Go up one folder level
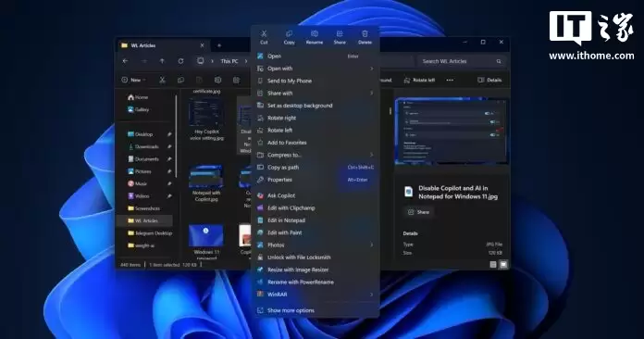644x339 pixels. (x=162, y=61)
